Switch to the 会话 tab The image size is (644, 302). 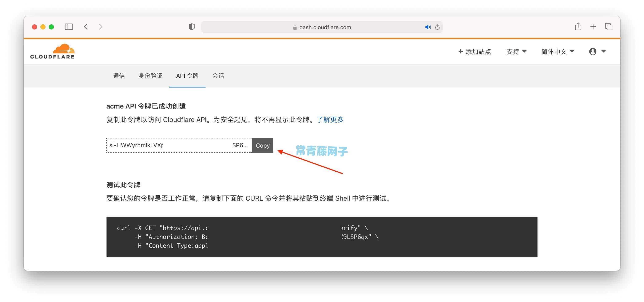(x=218, y=76)
